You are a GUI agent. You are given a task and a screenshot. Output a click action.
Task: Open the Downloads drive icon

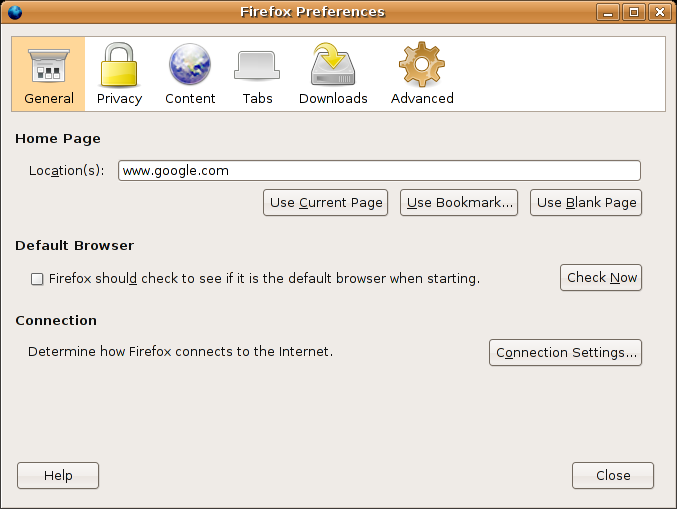pyautogui.click(x=332, y=66)
